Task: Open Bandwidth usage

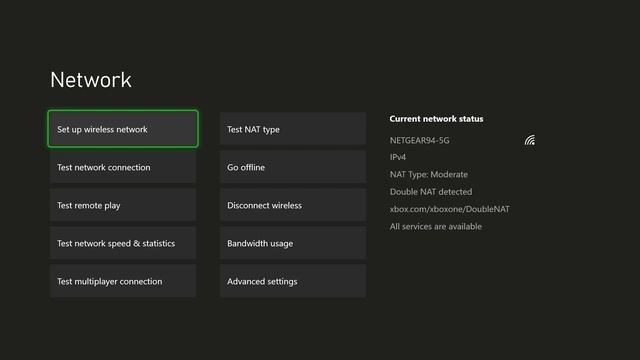Action: click(293, 243)
